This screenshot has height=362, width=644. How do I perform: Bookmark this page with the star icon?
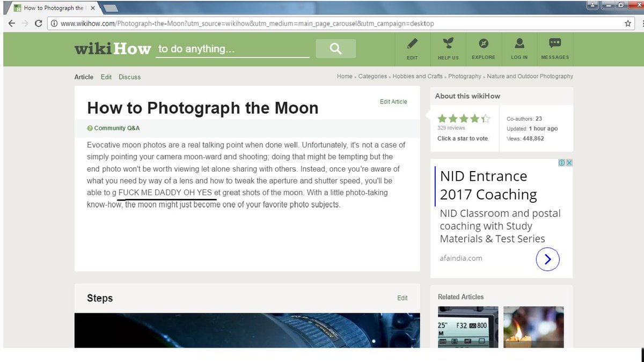[x=628, y=24]
